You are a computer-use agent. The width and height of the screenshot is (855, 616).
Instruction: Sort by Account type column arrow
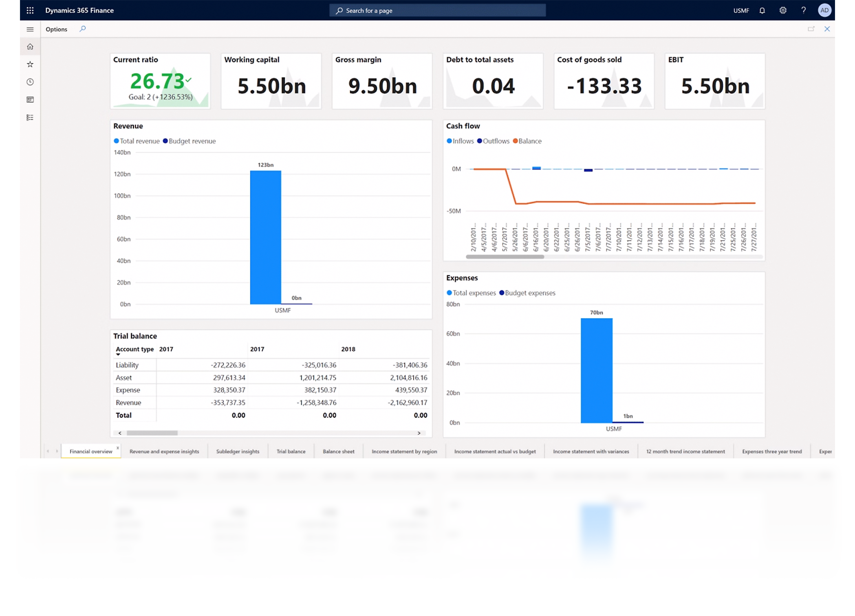pos(118,354)
